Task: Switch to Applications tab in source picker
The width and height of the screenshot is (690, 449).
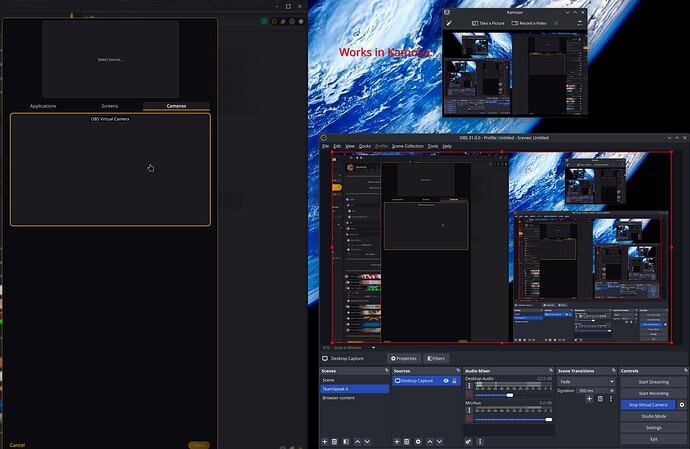Action: tap(43, 106)
